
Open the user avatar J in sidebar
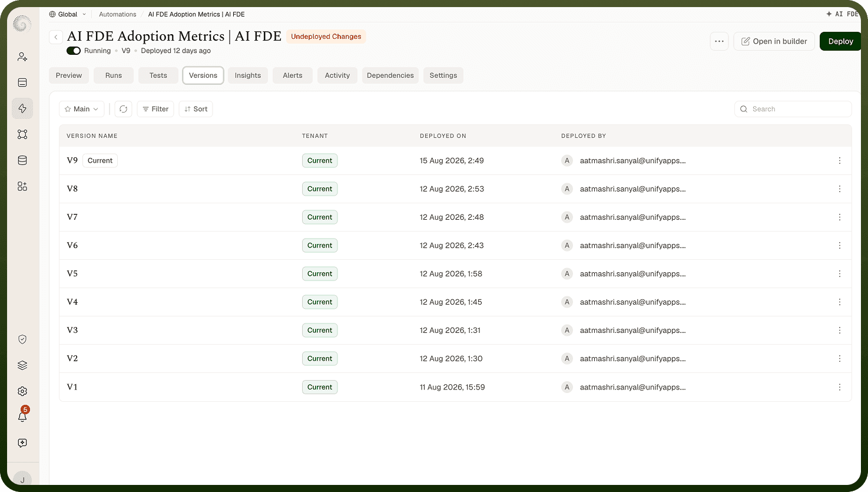point(22,478)
